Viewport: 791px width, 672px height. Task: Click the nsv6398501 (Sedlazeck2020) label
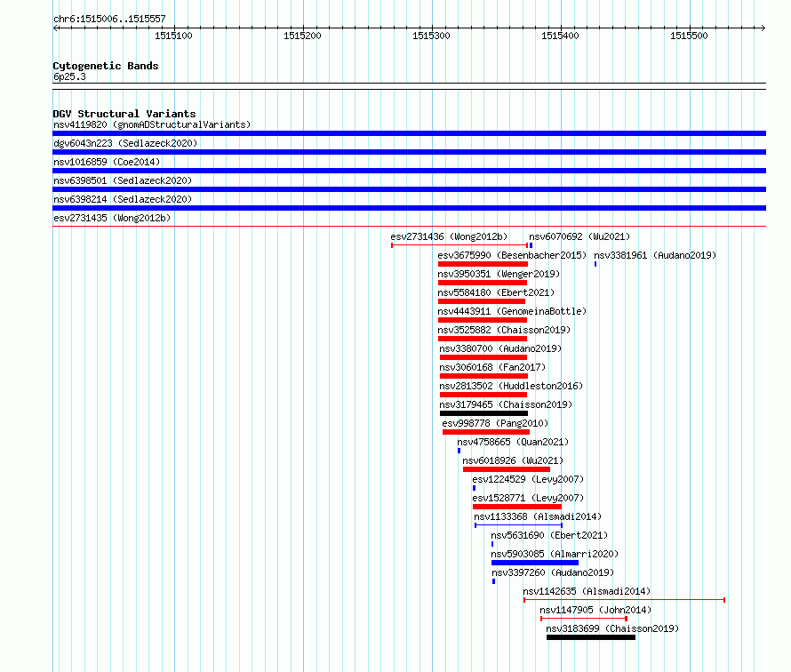click(x=123, y=180)
